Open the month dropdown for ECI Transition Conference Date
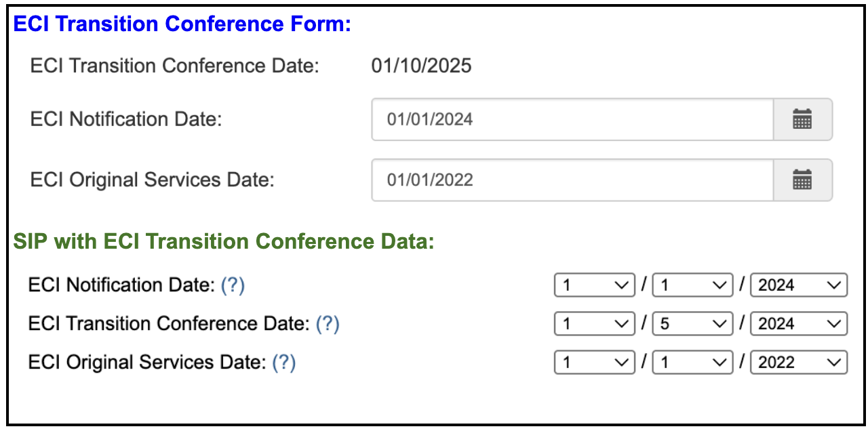This screenshot has height=431, width=868. tap(593, 323)
